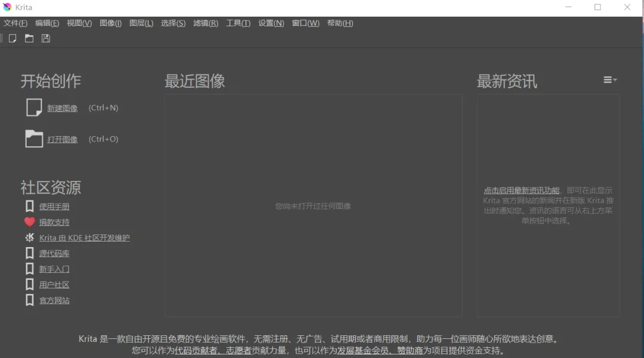Click the red heart donation icon
644x358 pixels.
(x=30, y=222)
